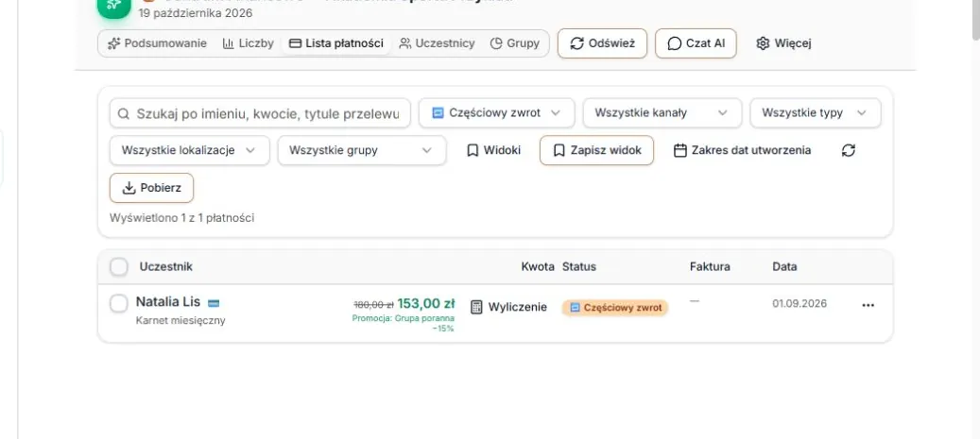Open the Uczestnicy tab

[437, 43]
